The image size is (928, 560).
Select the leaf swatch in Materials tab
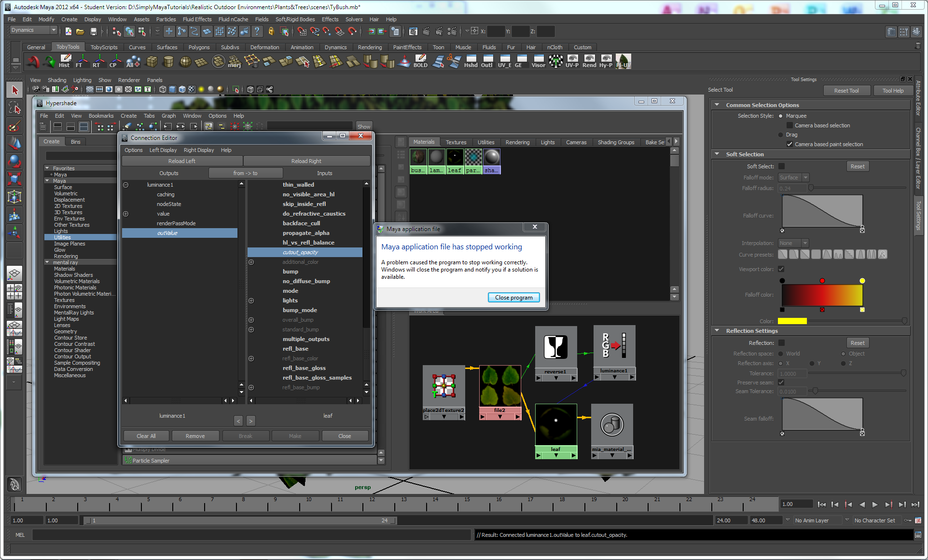[455, 161]
